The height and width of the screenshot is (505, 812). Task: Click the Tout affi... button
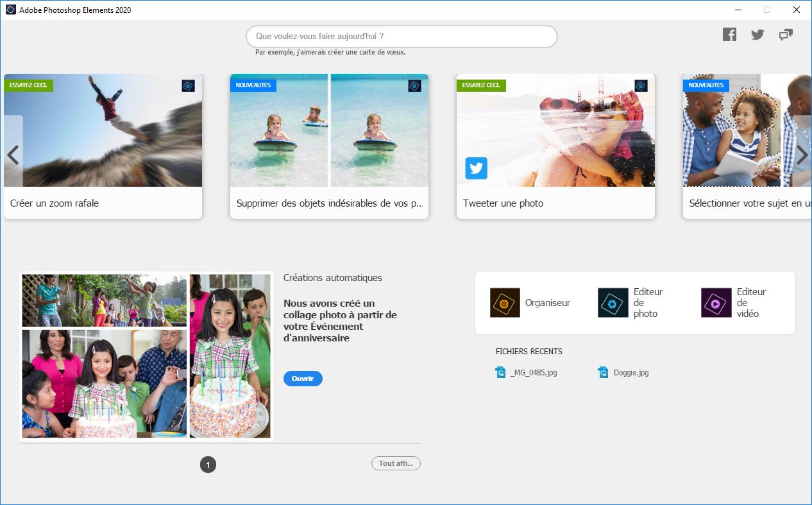[x=396, y=463]
